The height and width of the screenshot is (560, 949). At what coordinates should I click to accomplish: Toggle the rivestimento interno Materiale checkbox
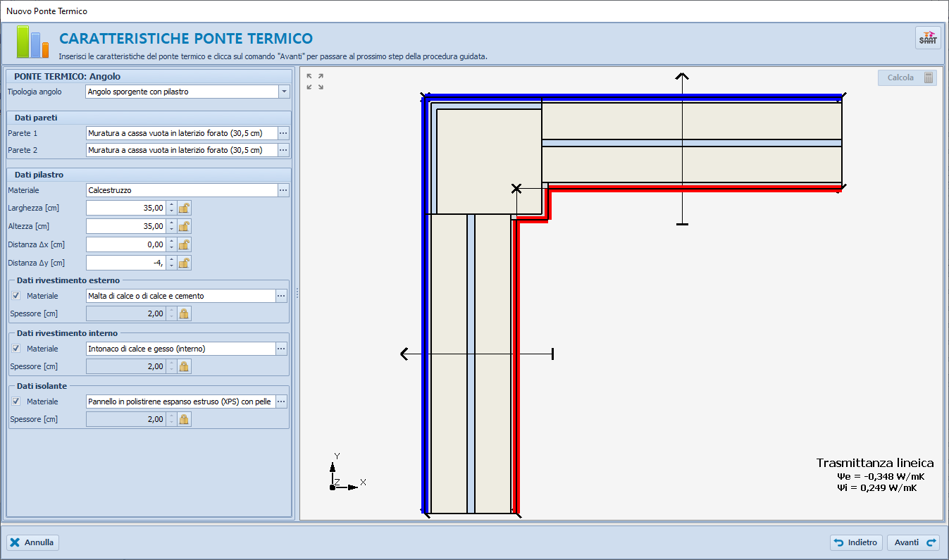[x=16, y=349]
